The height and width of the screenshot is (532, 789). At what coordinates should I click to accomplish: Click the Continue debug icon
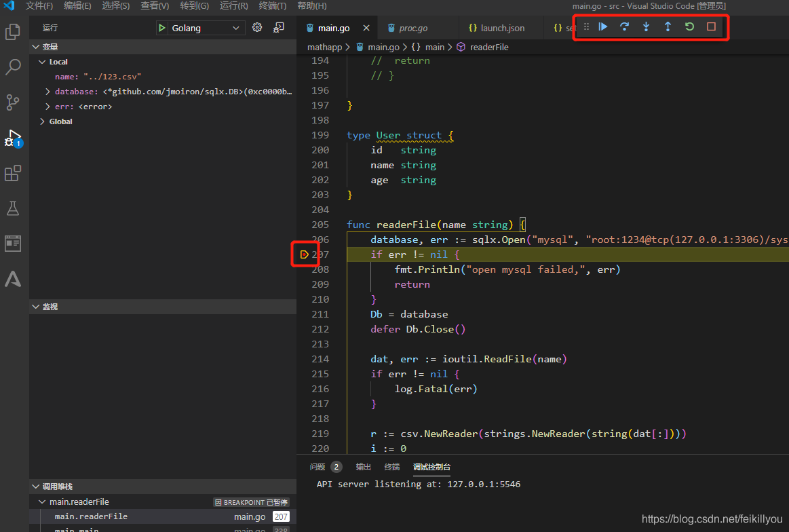pos(603,26)
